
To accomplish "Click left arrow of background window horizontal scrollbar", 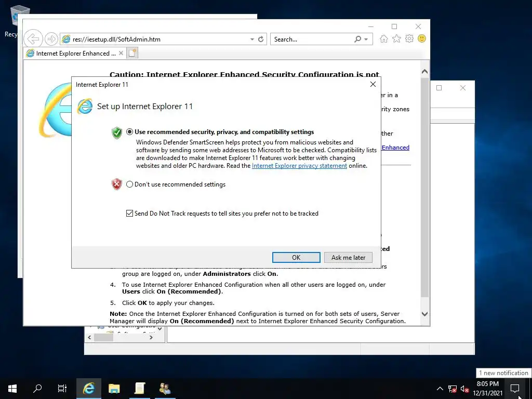I will 89,338.
